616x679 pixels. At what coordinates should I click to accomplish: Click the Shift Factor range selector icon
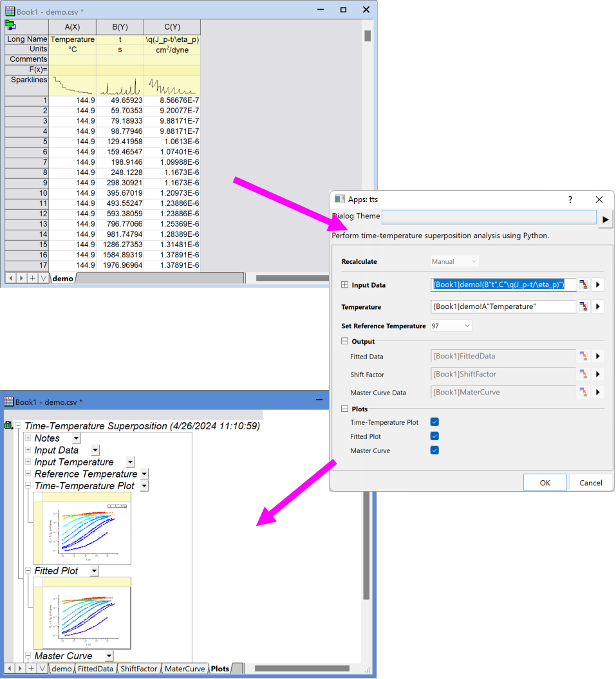pos(584,374)
